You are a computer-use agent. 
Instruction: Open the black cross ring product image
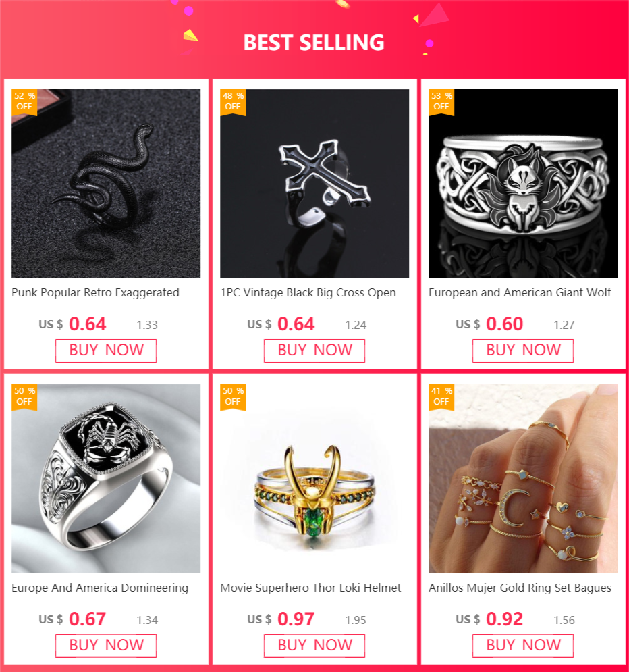(x=314, y=184)
